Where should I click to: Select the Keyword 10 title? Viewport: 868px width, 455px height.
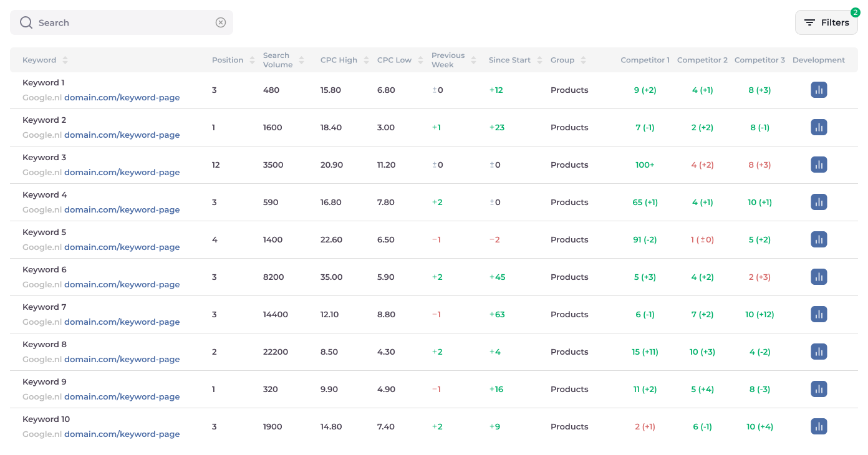(x=46, y=419)
